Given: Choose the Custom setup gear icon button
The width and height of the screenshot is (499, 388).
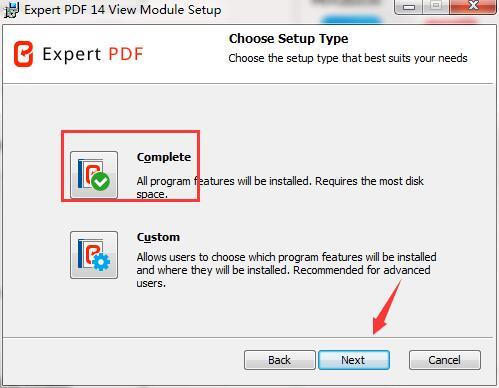Looking at the screenshot, I should [x=94, y=255].
